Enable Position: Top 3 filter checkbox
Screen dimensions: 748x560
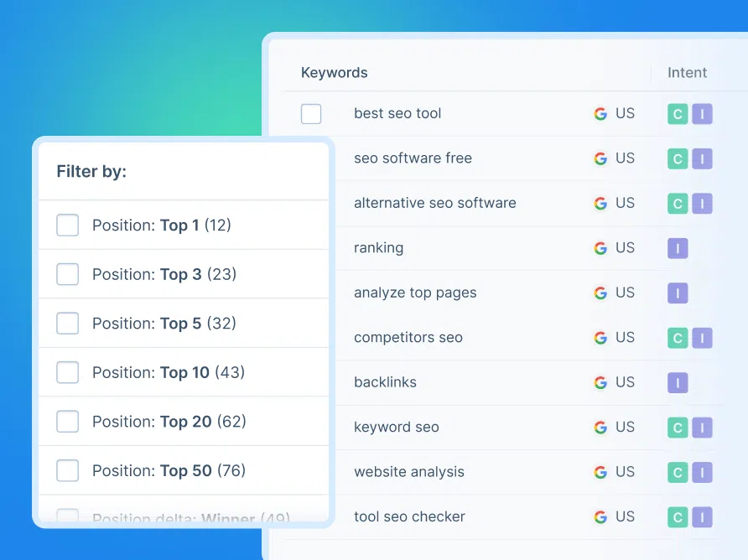tap(68, 274)
